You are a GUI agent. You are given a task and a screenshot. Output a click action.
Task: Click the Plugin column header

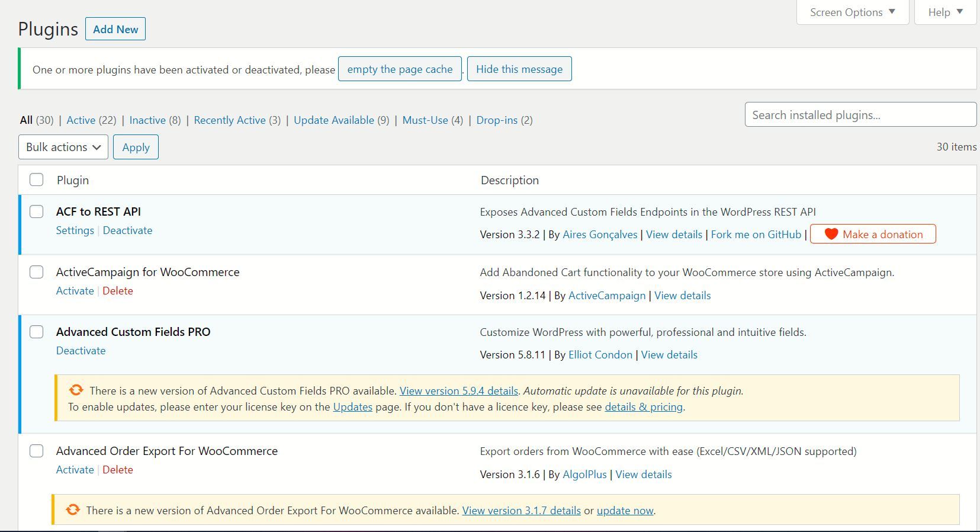[x=73, y=180]
